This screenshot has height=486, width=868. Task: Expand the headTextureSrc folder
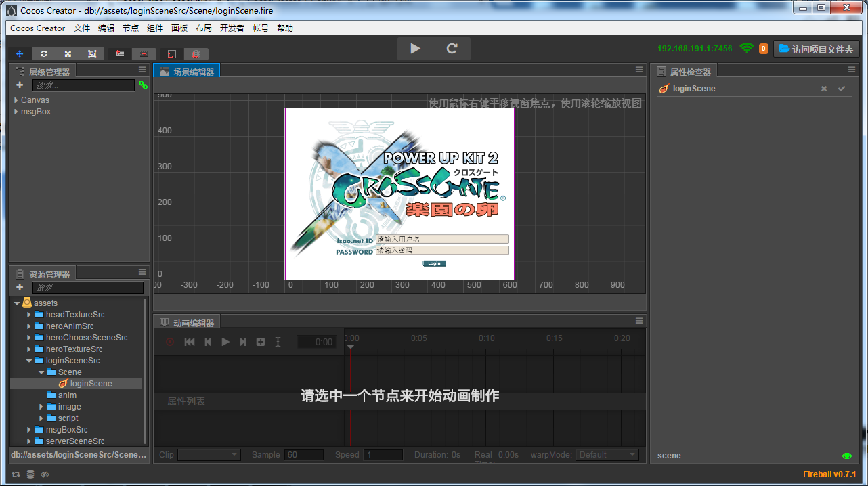click(28, 315)
